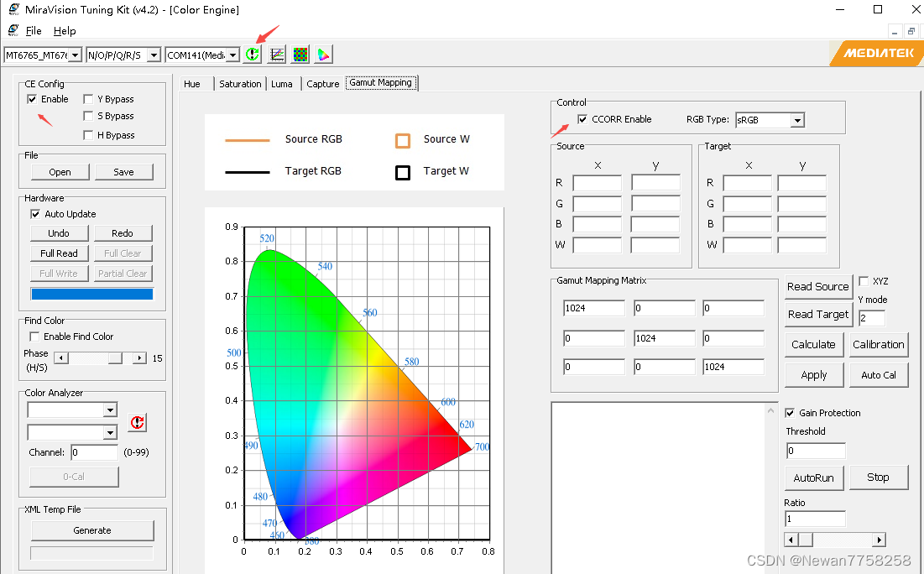Click the Ratio scrollbar thumb
Viewport: 924px width, 574px height.
(x=806, y=540)
